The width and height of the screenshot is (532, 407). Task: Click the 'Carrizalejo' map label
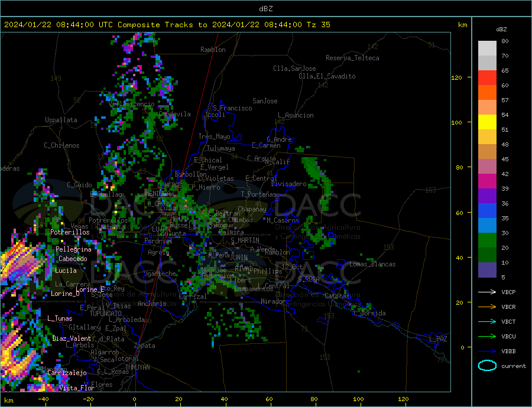click(67, 373)
